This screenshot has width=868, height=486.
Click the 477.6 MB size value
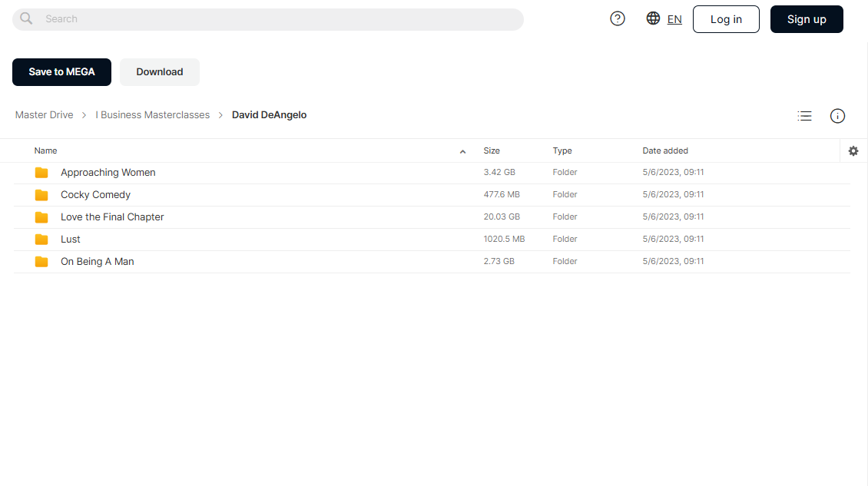point(502,194)
